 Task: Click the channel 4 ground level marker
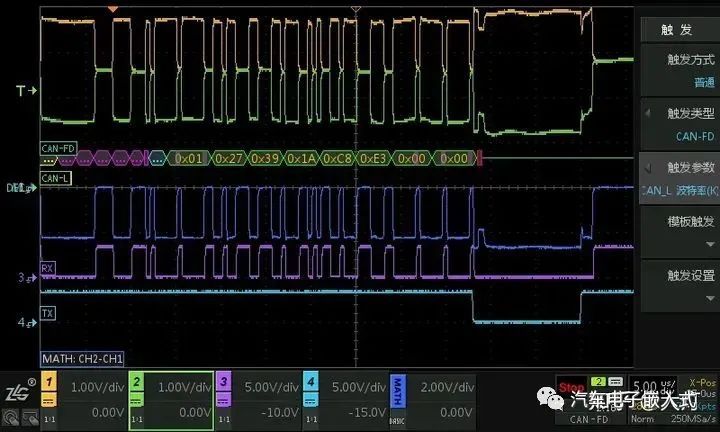[x=27, y=323]
